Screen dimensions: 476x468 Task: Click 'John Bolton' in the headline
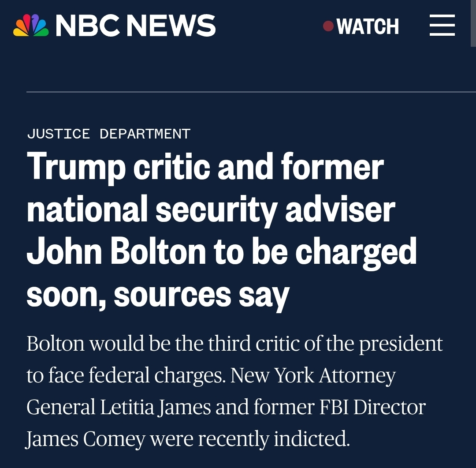[116, 251]
